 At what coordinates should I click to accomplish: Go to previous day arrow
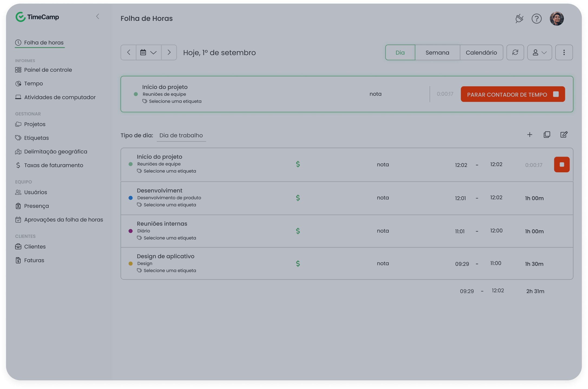pyautogui.click(x=129, y=52)
